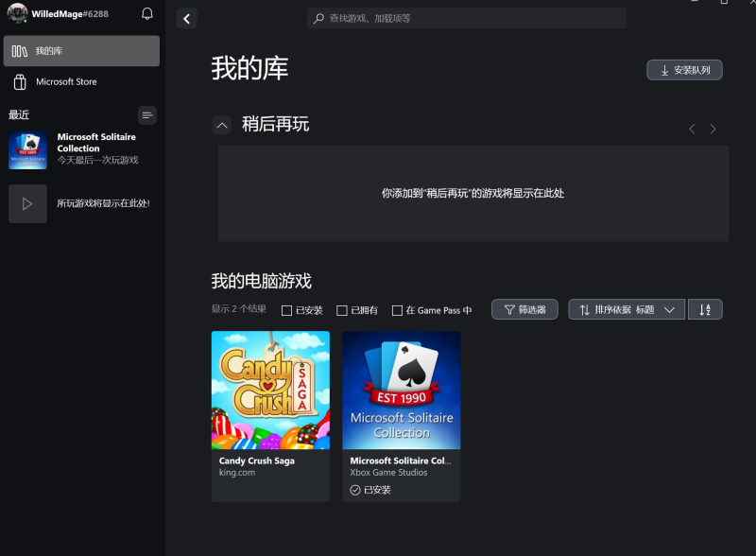Click the back arrow button
This screenshot has height=556, width=756.
click(x=187, y=19)
